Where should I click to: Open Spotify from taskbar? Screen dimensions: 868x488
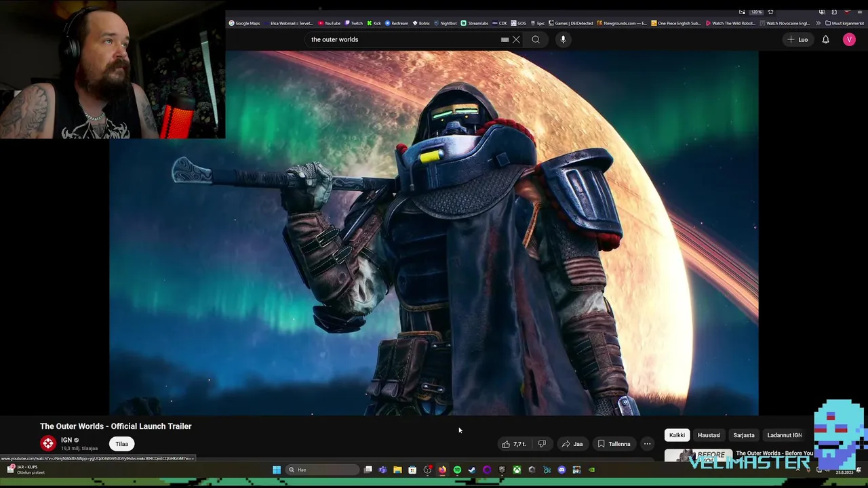(457, 470)
